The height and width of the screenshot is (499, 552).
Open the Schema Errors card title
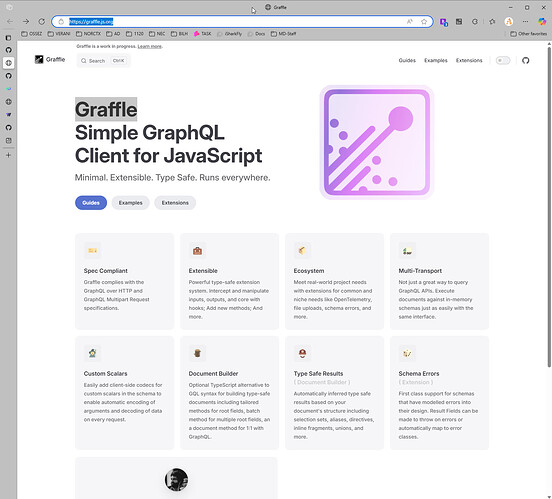pos(419,374)
